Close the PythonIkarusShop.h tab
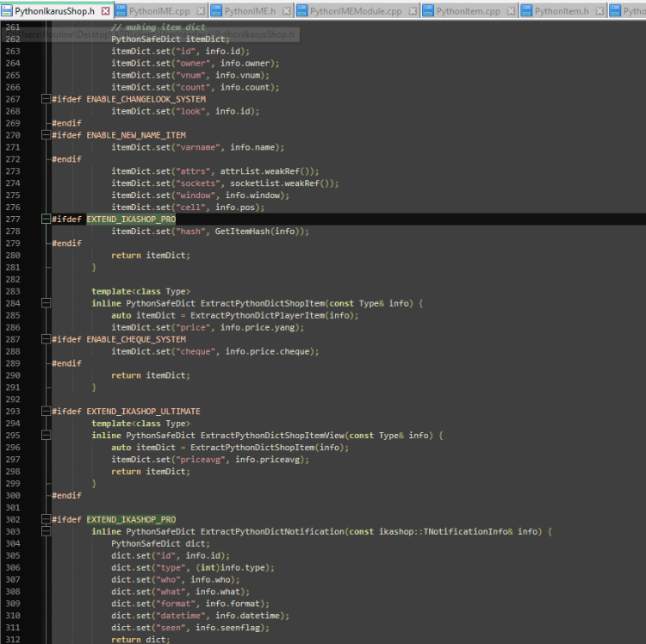 pyautogui.click(x=106, y=11)
